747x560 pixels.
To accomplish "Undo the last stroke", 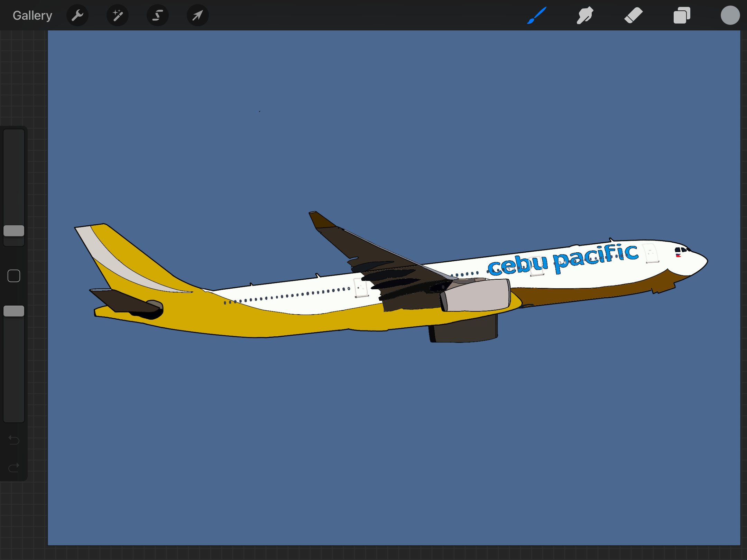I will click(14, 440).
